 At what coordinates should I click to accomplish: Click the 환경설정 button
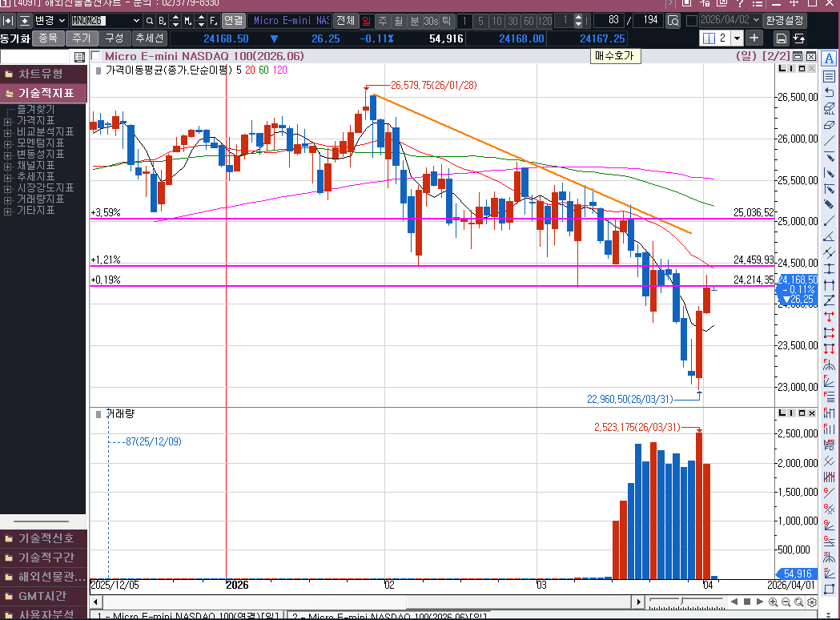[x=785, y=20]
